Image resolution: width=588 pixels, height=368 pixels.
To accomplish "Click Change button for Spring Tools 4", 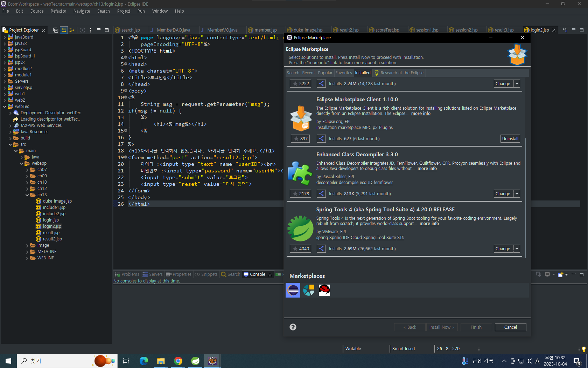I will click(503, 249).
